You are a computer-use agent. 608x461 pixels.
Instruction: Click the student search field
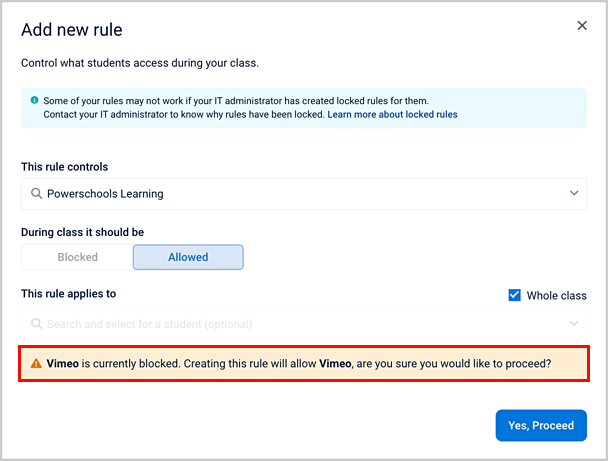(x=304, y=324)
